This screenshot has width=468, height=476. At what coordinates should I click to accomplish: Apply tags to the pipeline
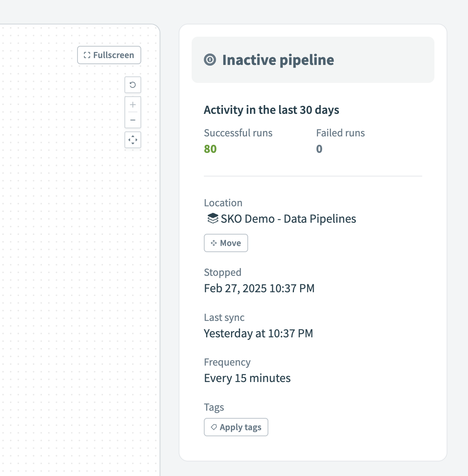click(236, 427)
